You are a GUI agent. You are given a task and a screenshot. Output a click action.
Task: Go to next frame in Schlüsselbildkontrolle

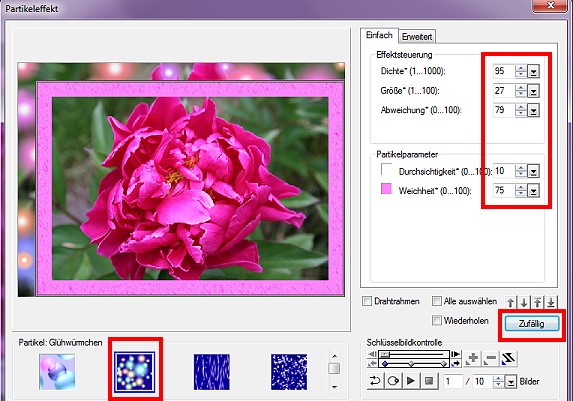(x=456, y=354)
